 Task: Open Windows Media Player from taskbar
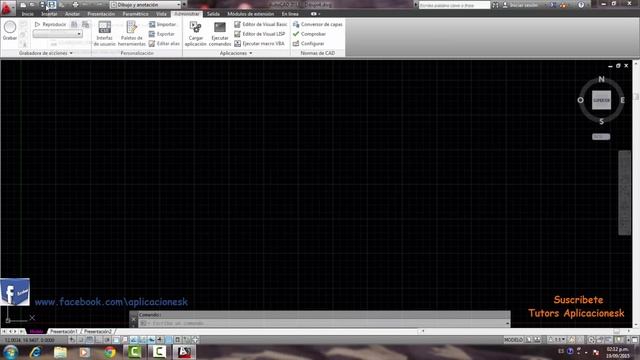tap(84, 352)
